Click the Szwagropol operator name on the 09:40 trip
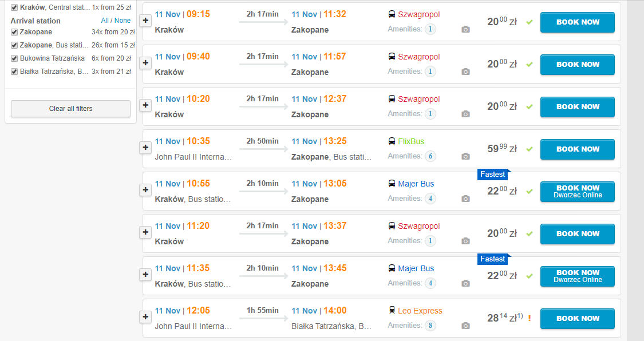 418,57
